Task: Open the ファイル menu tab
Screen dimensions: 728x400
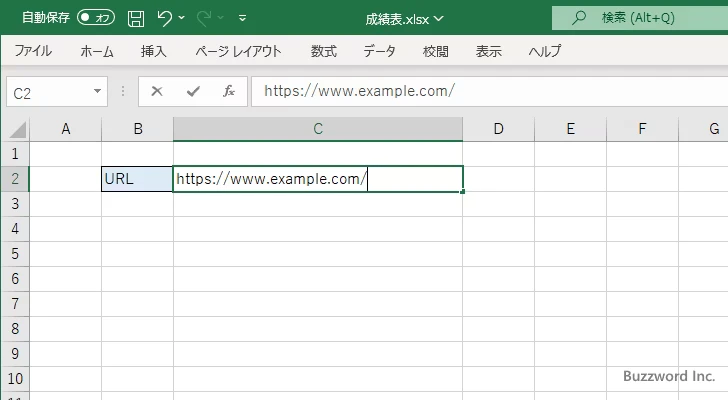Action: click(33, 51)
